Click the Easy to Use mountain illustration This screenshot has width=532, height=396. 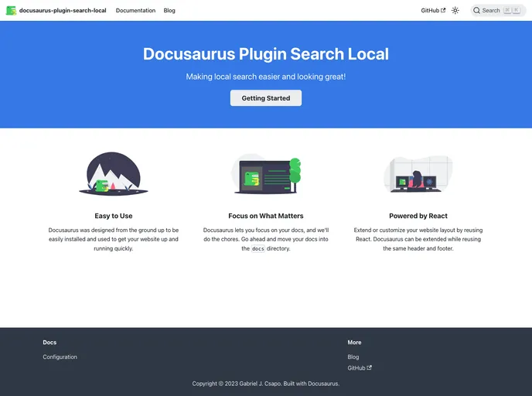point(114,173)
